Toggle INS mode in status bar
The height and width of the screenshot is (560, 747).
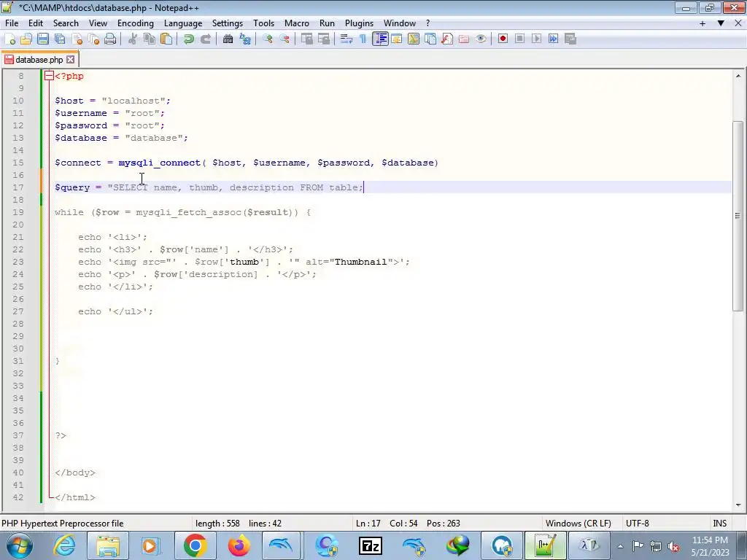[719, 524]
